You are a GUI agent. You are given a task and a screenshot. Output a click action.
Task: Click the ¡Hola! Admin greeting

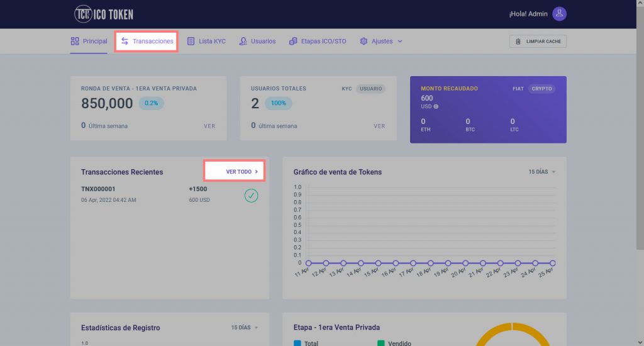pos(528,14)
